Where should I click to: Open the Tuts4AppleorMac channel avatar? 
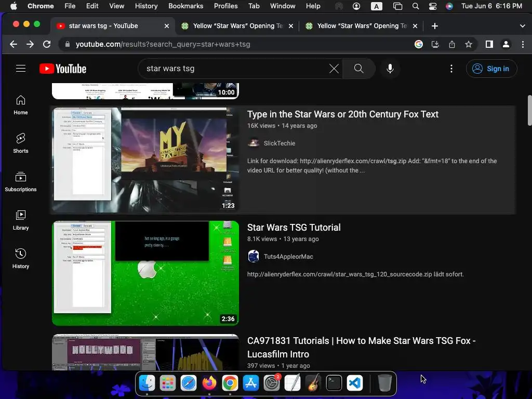[x=254, y=256]
